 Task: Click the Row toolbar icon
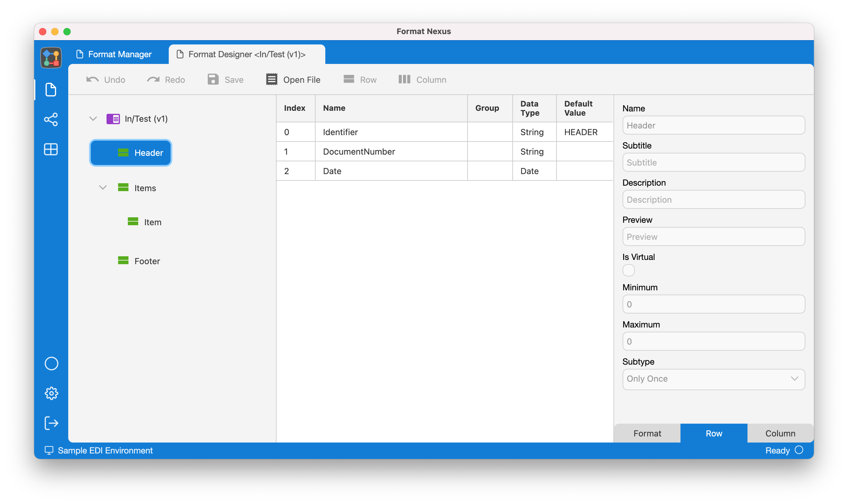(x=349, y=79)
